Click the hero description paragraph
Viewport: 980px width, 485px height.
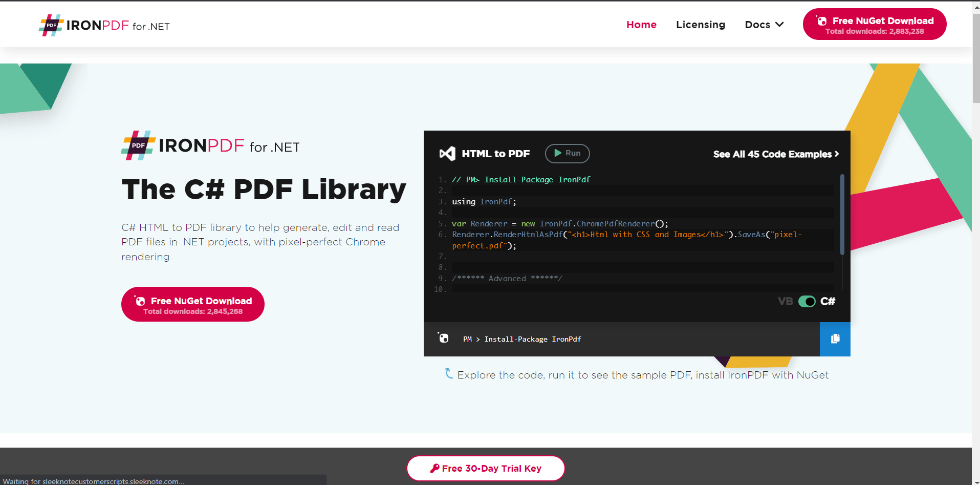pyautogui.click(x=260, y=242)
